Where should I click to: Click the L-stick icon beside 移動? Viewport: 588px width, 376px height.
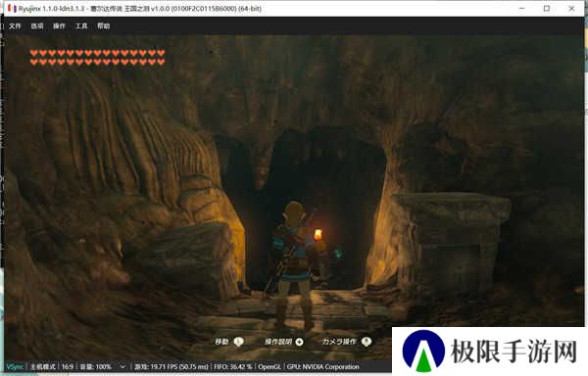(x=238, y=342)
